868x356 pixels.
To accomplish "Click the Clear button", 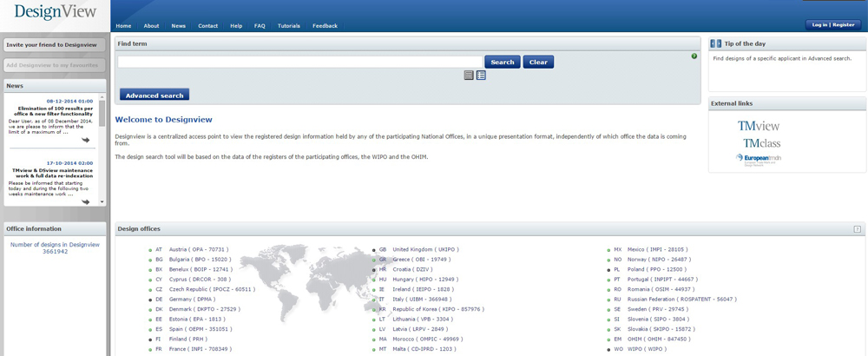I will coord(538,62).
